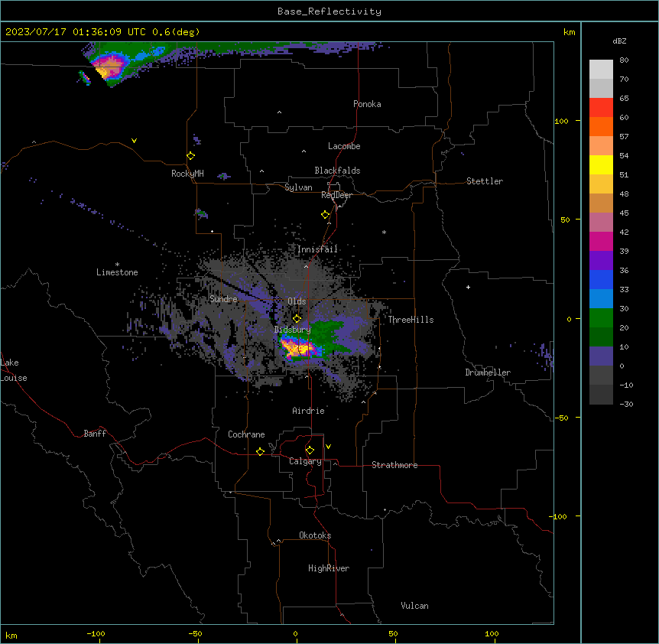659x644 pixels.
Task: Click the yellow v marker east of Calgary
Action: [328, 447]
